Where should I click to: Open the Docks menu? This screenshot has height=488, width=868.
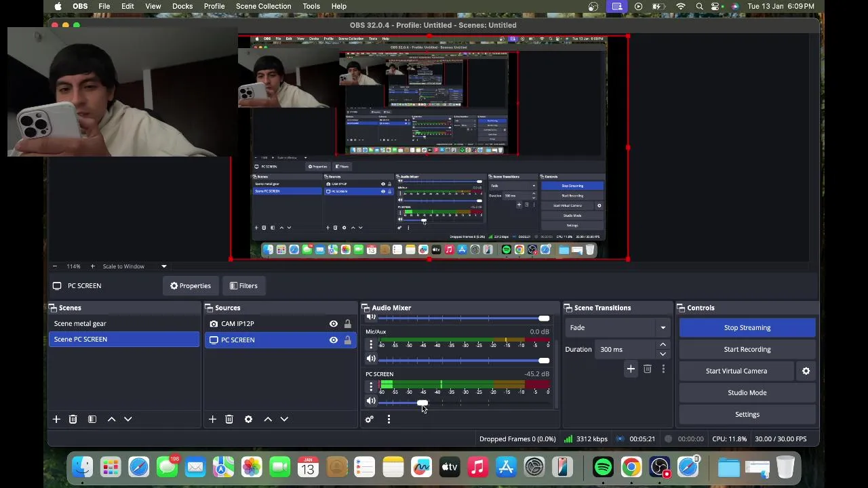click(x=182, y=6)
